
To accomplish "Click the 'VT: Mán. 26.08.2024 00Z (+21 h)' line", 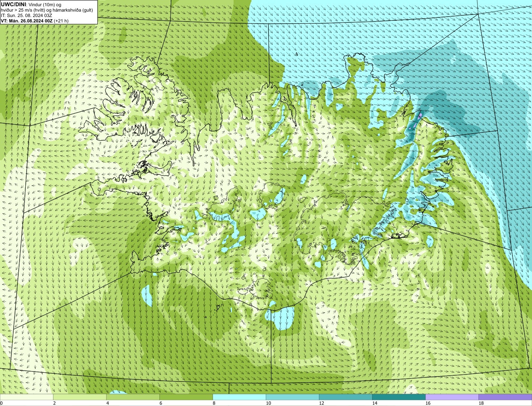I will (34, 21).
